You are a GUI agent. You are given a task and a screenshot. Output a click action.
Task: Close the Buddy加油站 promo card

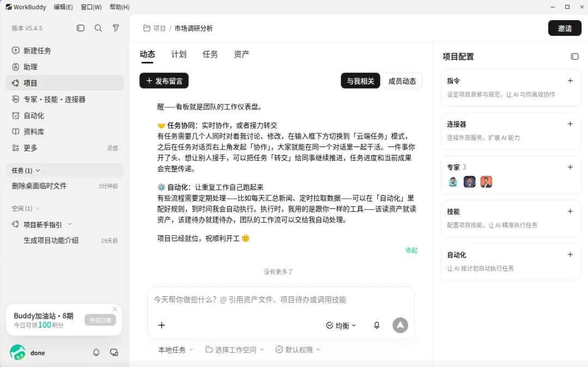[x=115, y=309]
